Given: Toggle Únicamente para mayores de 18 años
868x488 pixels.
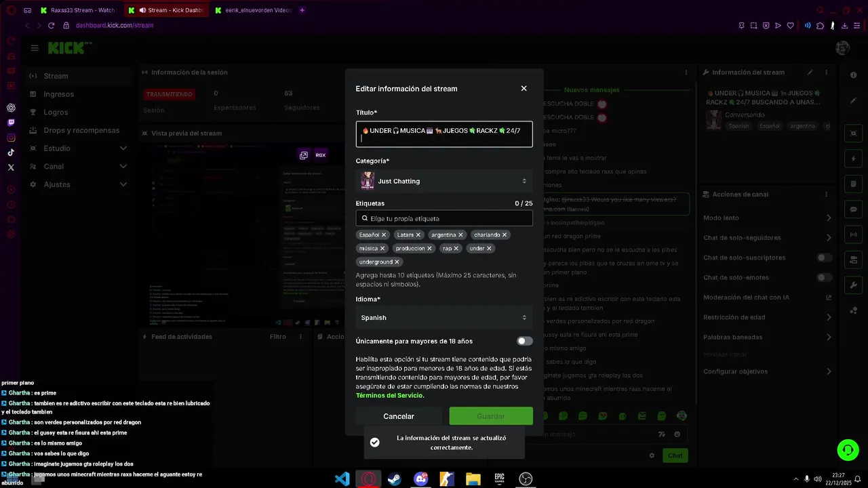Looking at the screenshot, I should (525, 341).
